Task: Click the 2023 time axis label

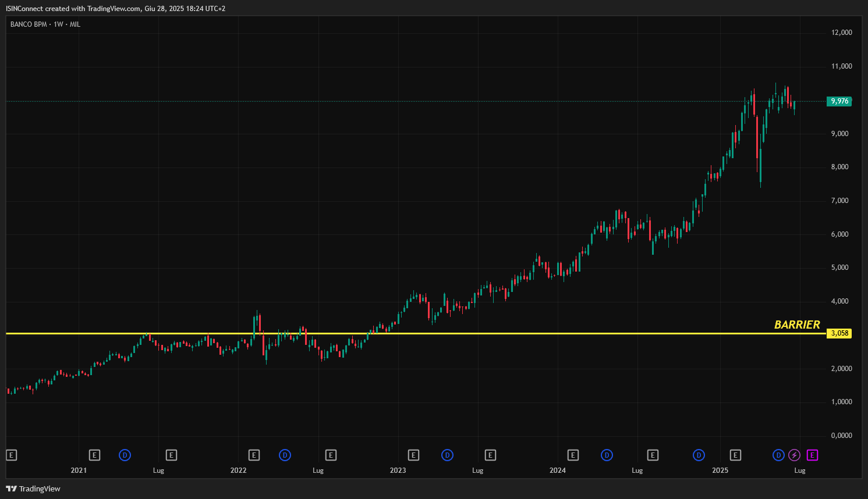Action: click(x=398, y=471)
